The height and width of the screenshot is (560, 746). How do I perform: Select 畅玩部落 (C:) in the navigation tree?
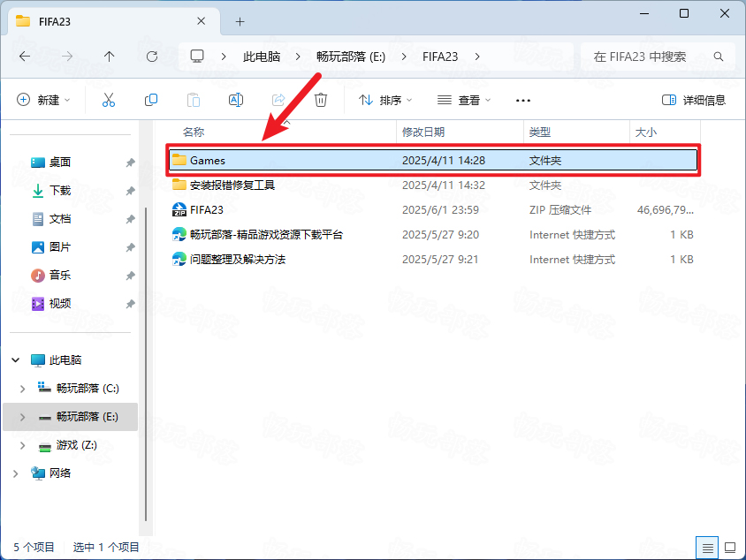click(88, 389)
